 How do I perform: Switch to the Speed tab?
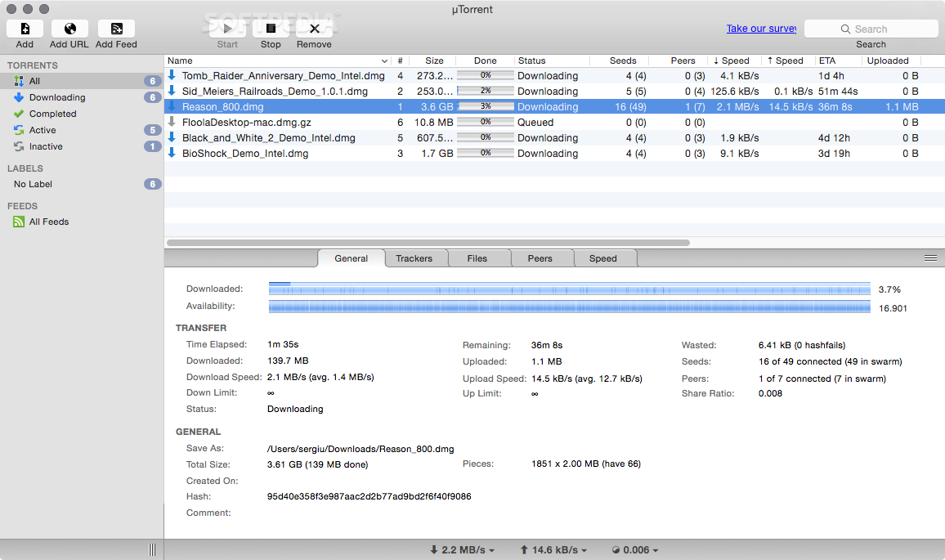(x=603, y=258)
